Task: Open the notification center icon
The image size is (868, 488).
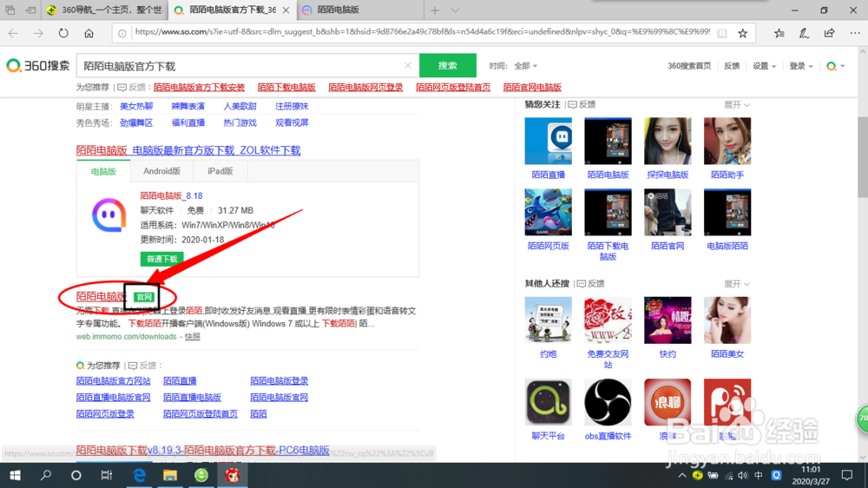Action: [x=847, y=475]
